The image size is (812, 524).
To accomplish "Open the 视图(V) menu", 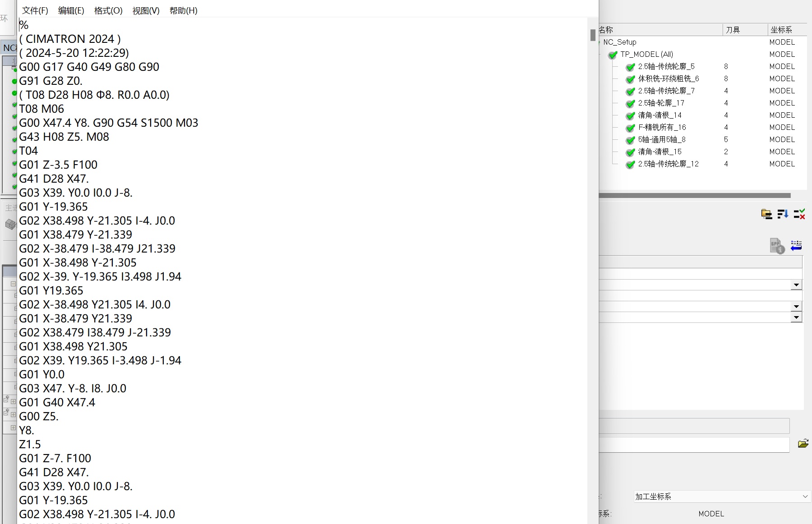I will [x=146, y=10].
